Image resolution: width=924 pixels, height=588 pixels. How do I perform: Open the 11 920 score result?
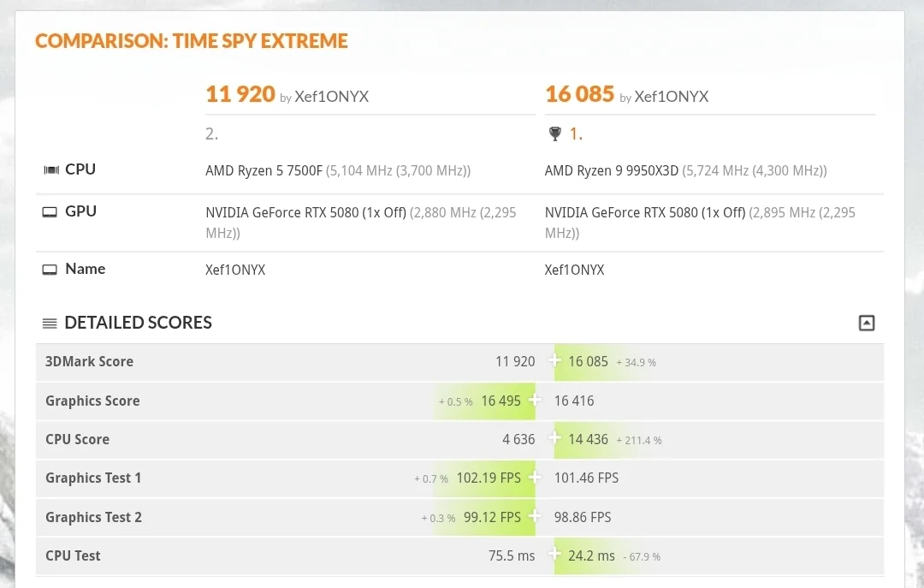pos(240,94)
